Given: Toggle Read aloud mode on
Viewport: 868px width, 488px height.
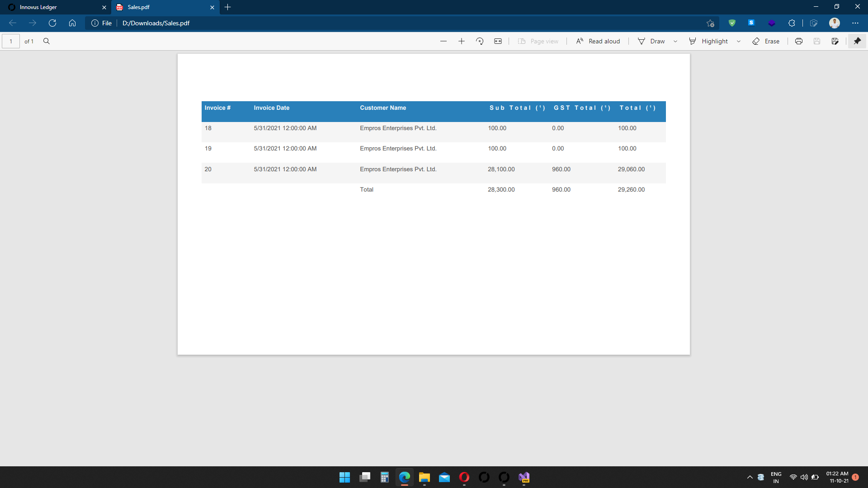Looking at the screenshot, I should point(598,41).
